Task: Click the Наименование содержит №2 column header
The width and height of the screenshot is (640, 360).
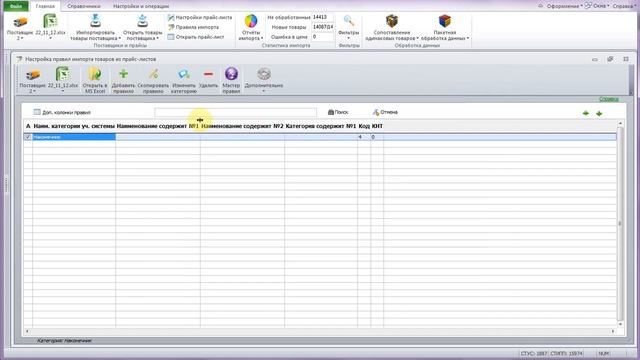Action: (242, 126)
